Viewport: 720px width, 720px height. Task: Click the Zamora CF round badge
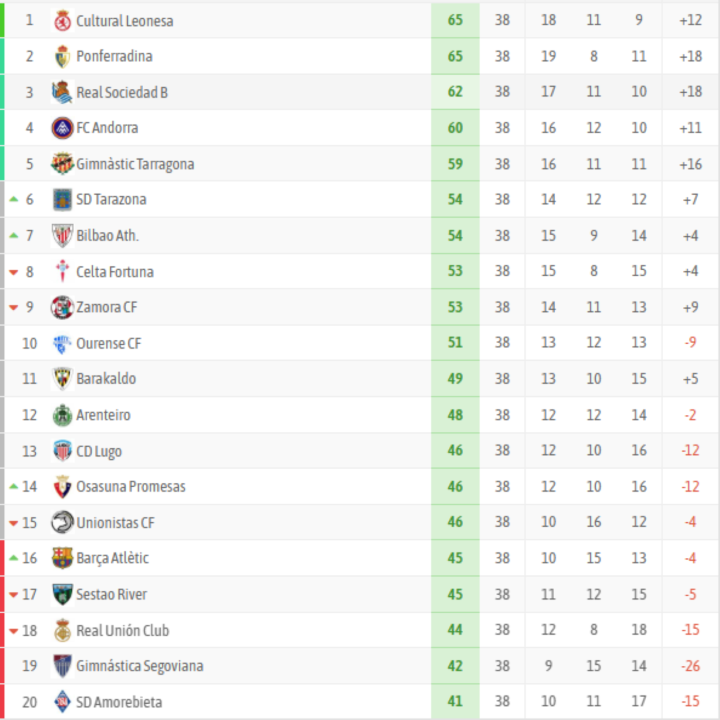(x=62, y=307)
